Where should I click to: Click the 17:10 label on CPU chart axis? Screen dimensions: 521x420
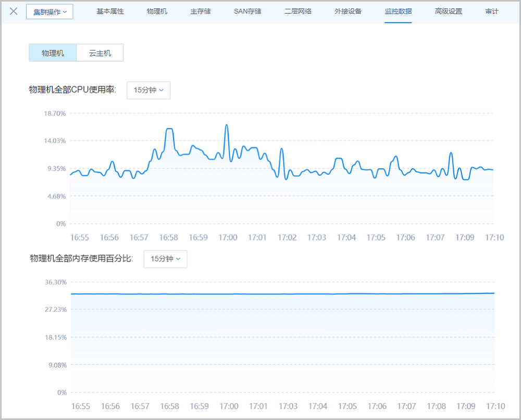(494, 237)
